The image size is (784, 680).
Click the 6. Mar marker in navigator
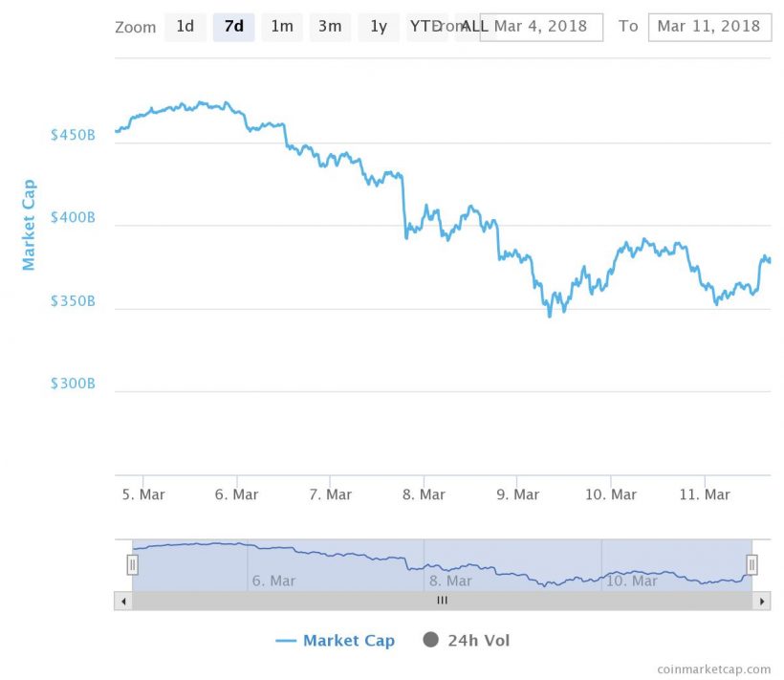273,581
